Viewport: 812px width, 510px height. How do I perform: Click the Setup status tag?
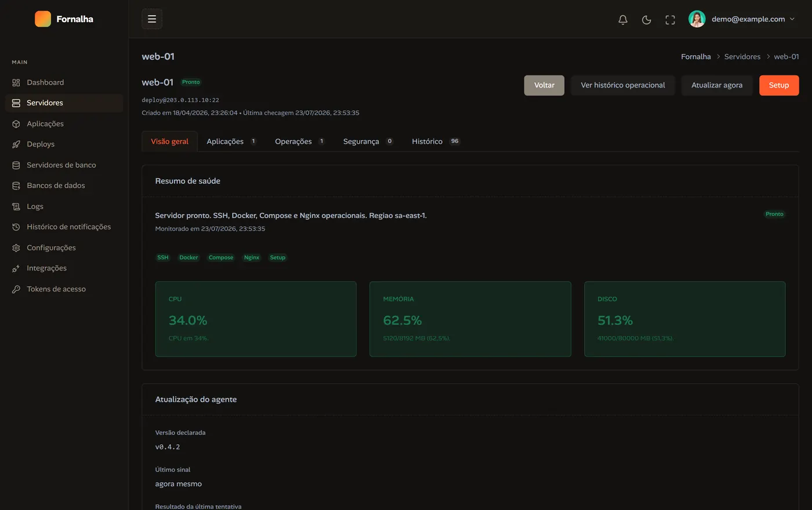pos(278,257)
